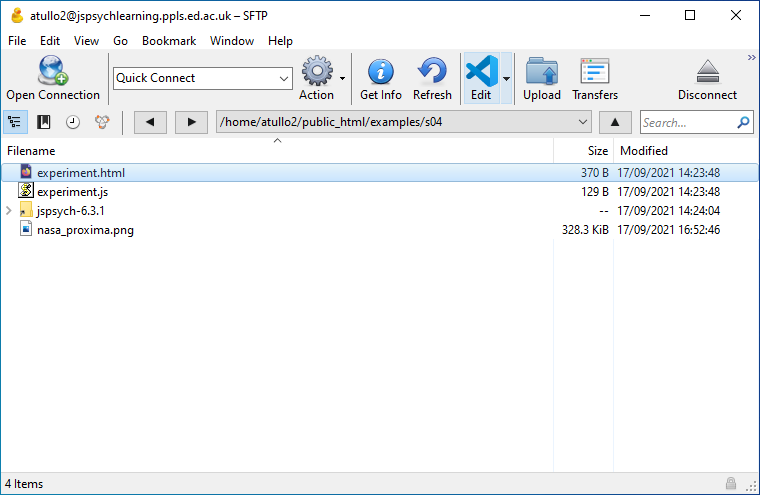Click the Open Connection globe icon
The image size is (760, 495).
[x=52, y=72]
